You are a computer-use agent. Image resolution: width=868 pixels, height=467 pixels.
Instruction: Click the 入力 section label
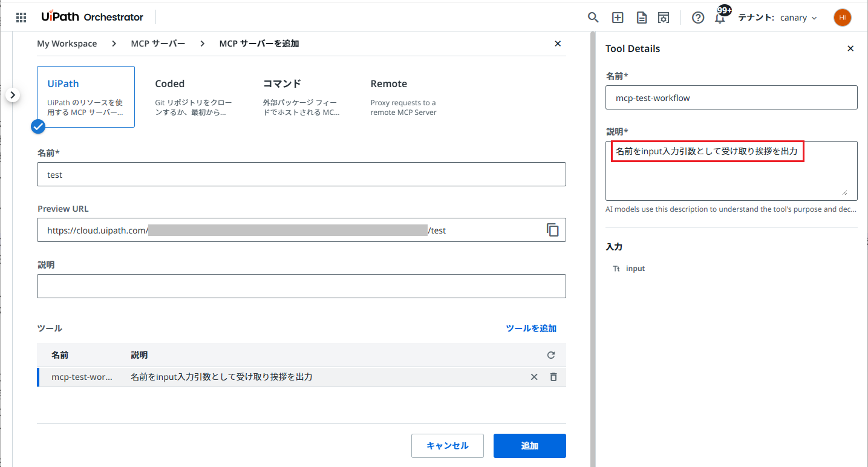point(614,247)
